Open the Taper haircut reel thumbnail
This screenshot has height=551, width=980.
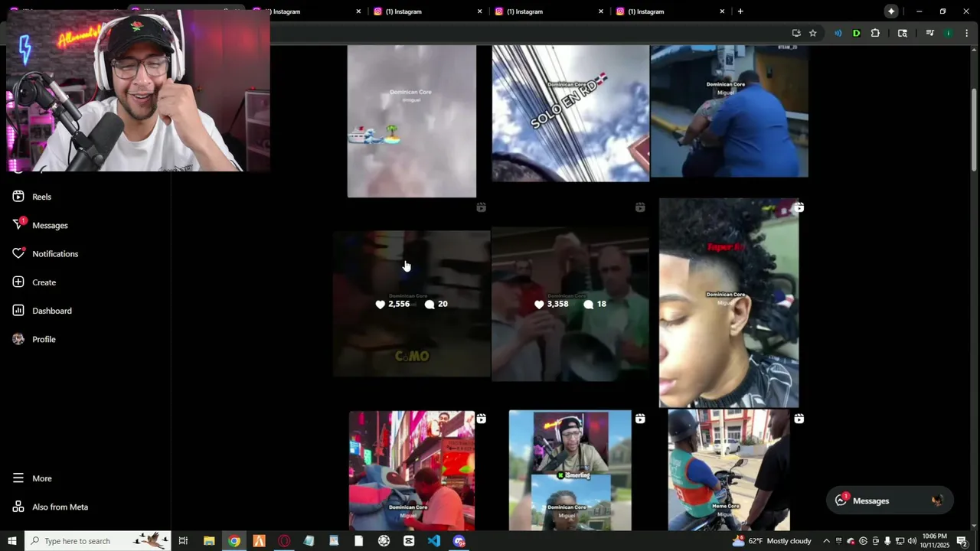(x=729, y=303)
